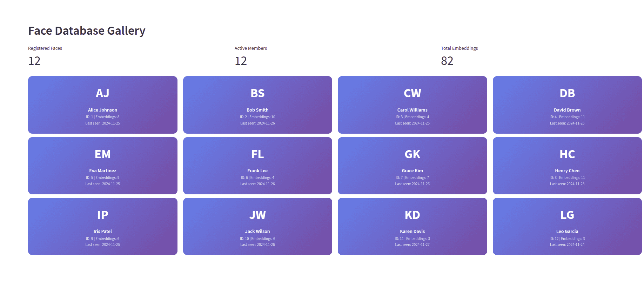Select the CW initials avatar

(x=412, y=93)
